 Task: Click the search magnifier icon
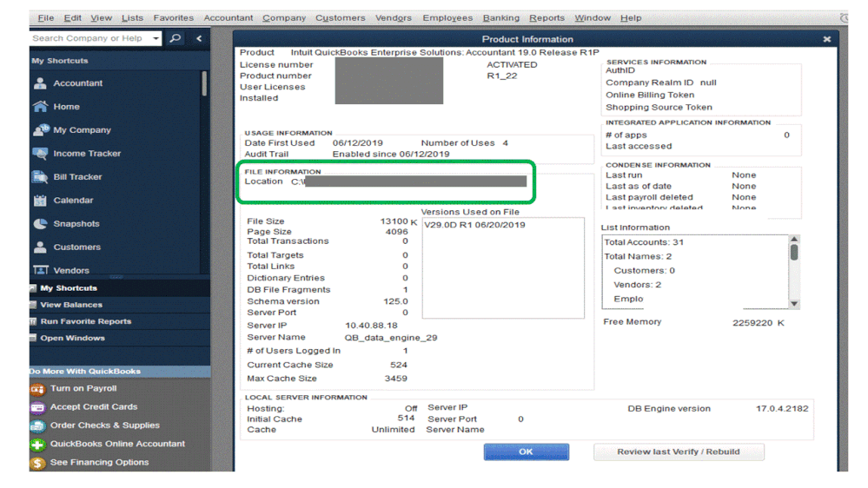[176, 38]
